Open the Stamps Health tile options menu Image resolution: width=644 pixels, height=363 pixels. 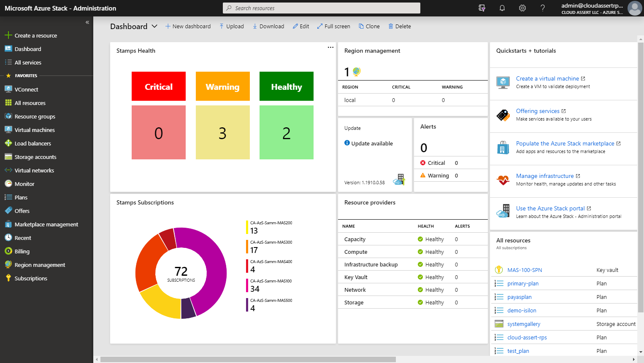tap(330, 47)
